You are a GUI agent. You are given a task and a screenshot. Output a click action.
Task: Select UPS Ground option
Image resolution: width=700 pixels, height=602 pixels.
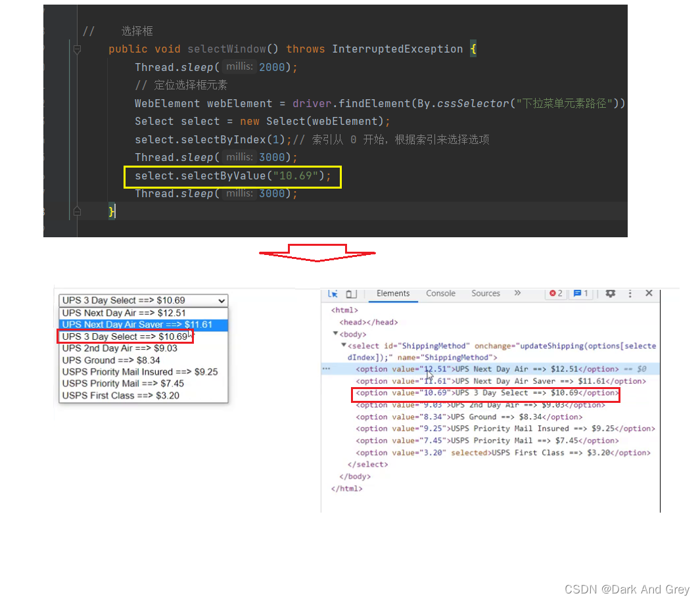(143, 360)
